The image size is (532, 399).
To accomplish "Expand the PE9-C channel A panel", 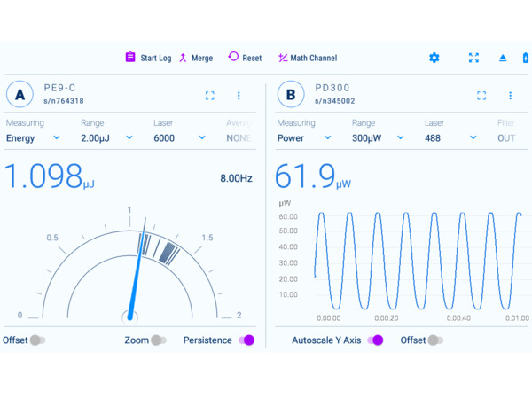I will point(210,96).
